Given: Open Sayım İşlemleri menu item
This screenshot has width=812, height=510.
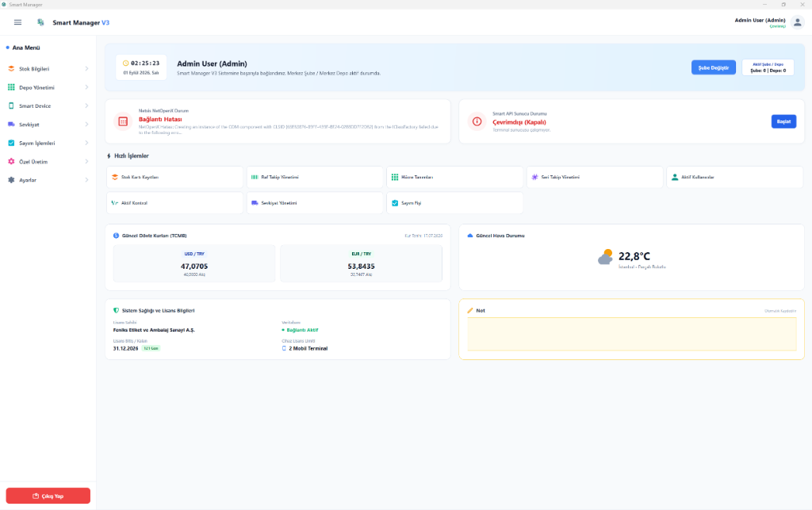Looking at the screenshot, I should 48,143.
